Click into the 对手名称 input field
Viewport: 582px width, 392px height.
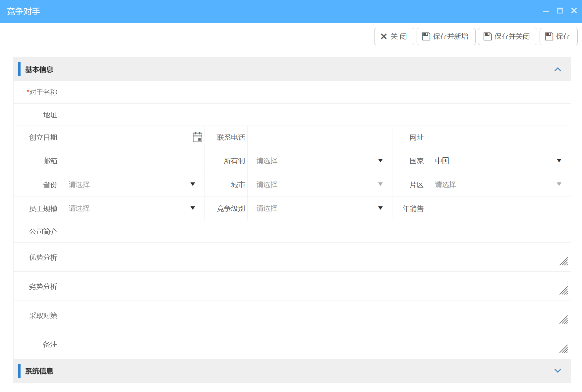(232, 92)
